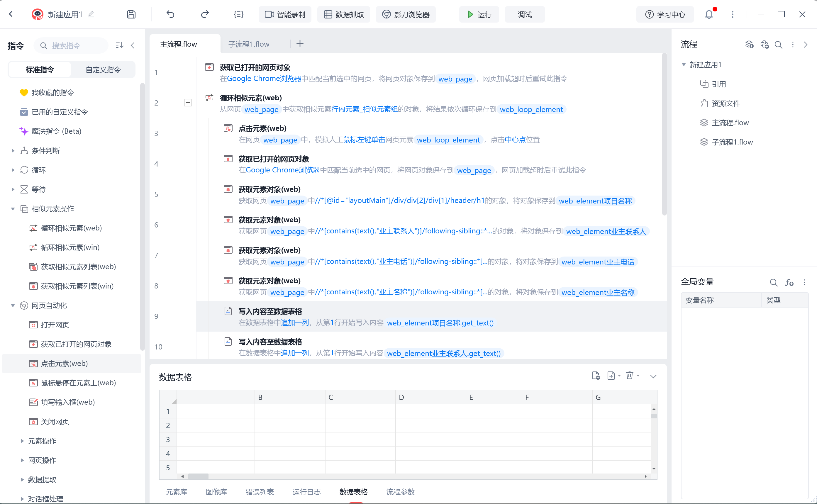Switch to the 自定义指令 toggle

click(x=103, y=70)
